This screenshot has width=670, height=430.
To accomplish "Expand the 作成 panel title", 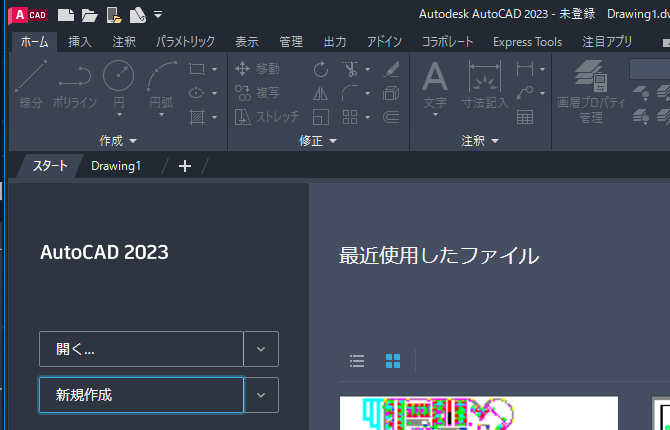I will click(x=118, y=141).
